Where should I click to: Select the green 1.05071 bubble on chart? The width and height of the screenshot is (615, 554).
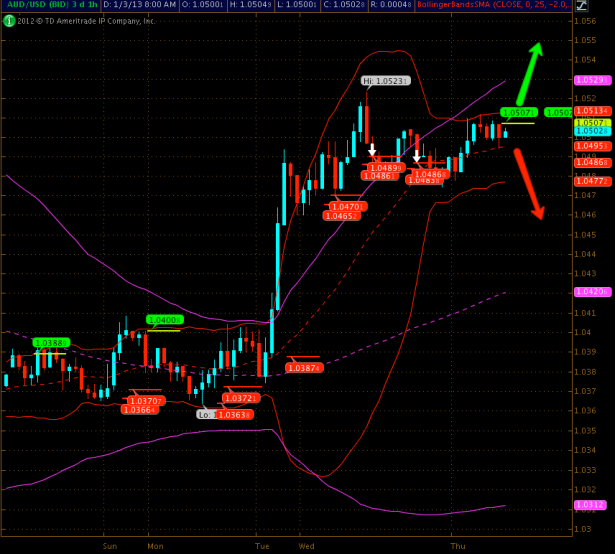coord(519,112)
